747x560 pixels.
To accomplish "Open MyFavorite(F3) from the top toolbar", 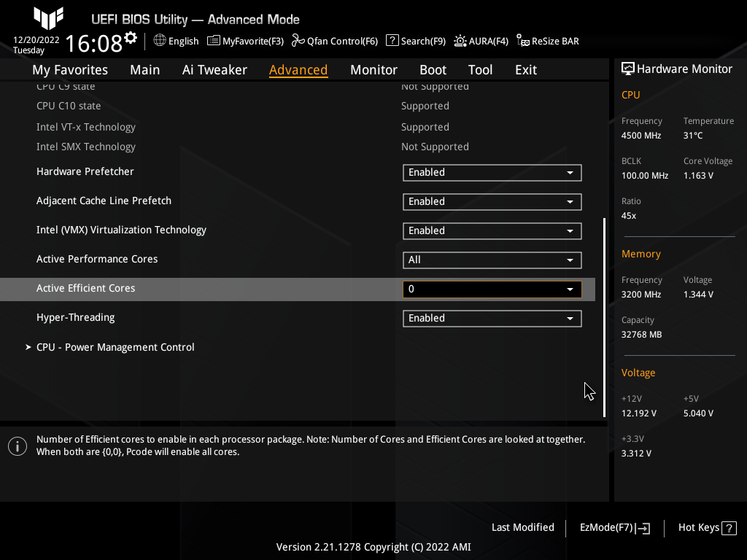I will tap(214, 41).
